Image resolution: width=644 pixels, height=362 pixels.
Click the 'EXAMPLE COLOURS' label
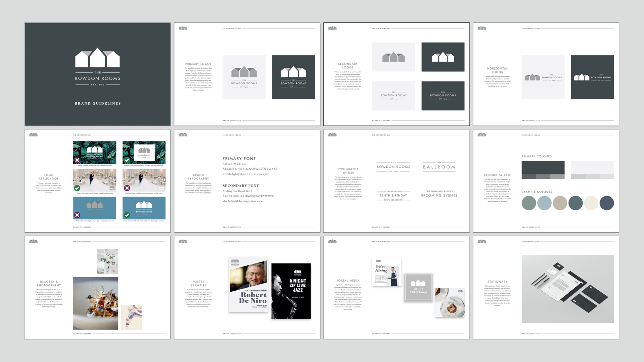537,192
